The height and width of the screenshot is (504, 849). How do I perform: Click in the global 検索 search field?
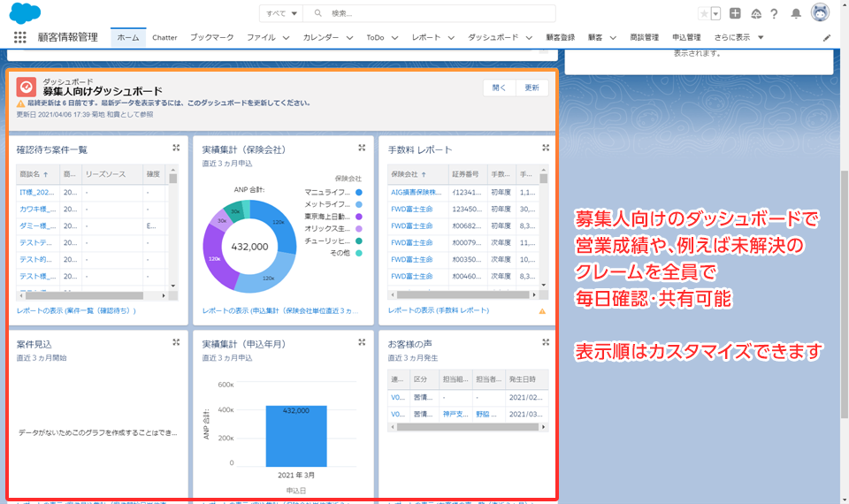click(x=438, y=13)
